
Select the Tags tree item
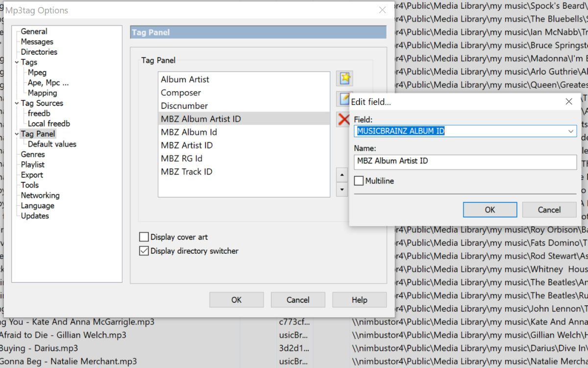point(29,62)
